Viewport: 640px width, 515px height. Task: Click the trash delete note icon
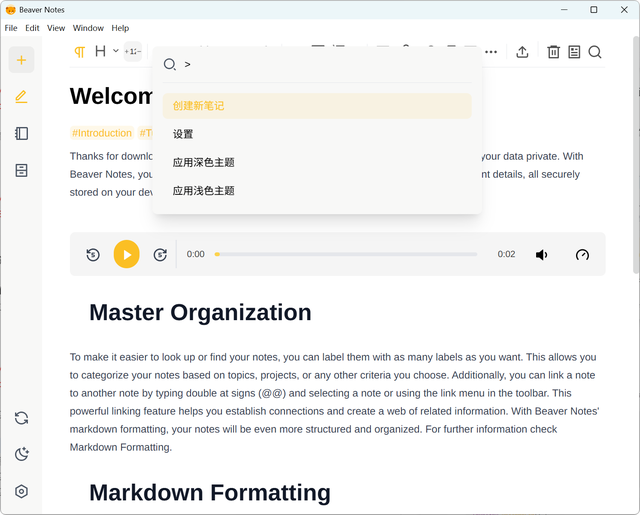coord(553,52)
